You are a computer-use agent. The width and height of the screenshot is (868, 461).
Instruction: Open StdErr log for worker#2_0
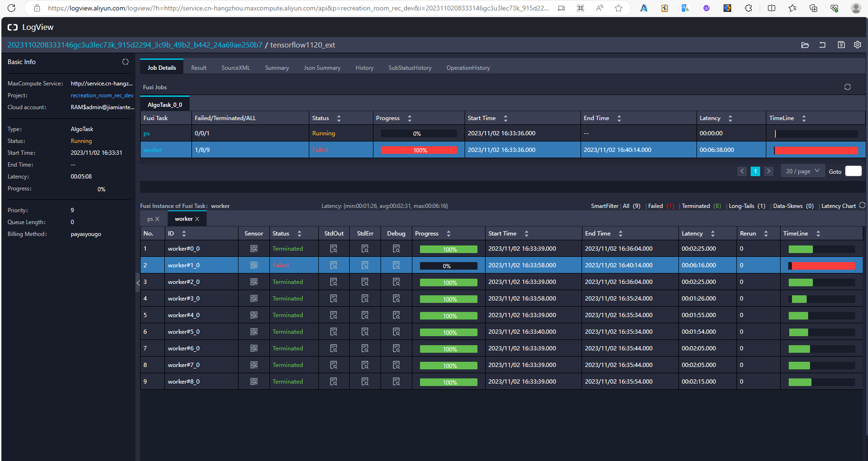click(365, 282)
